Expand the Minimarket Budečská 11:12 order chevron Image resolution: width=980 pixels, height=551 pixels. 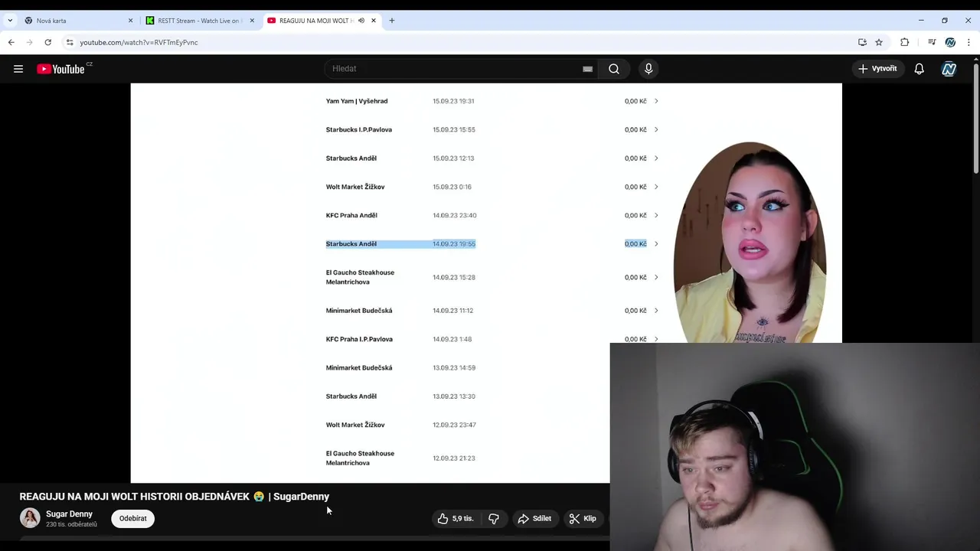[656, 311]
